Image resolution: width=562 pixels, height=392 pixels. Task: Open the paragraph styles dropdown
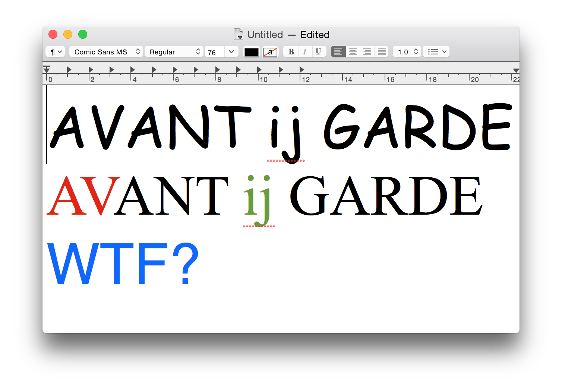(x=55, y=51)
